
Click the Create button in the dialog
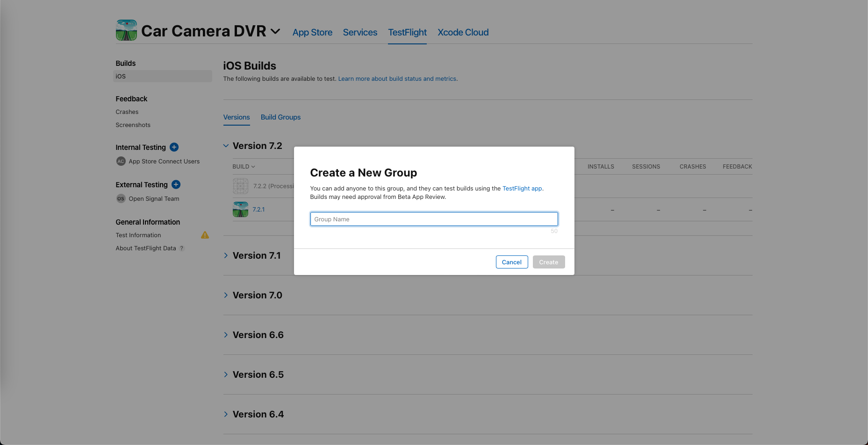coord(549,262)
